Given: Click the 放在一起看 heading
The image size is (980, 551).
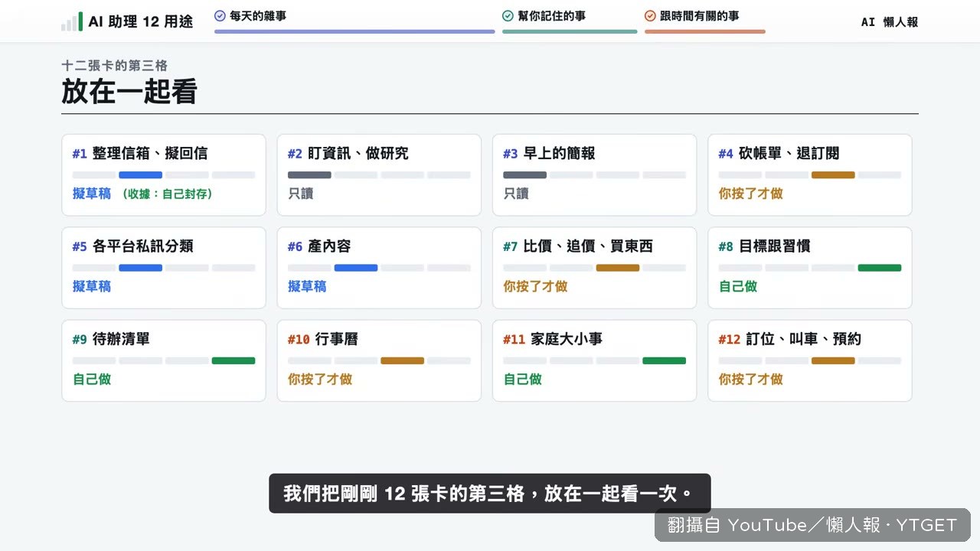Looking at the screenshot, I should 129,92.
